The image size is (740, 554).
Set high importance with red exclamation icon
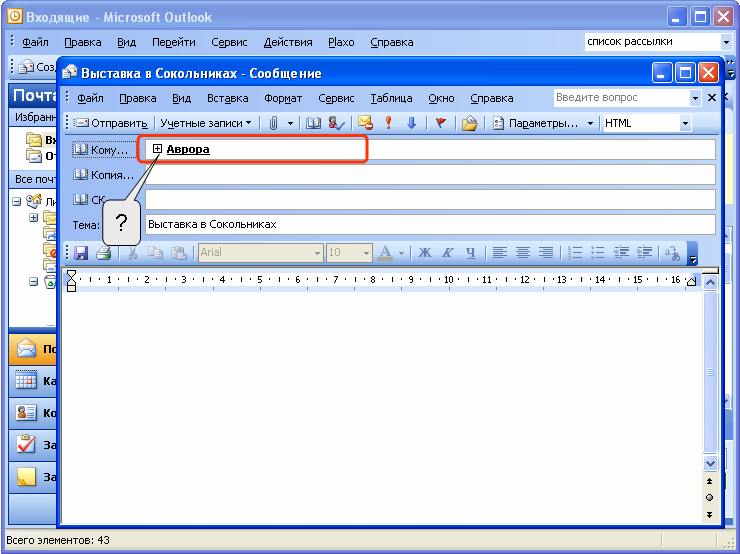pyautogui.click(x=388, y=123)
